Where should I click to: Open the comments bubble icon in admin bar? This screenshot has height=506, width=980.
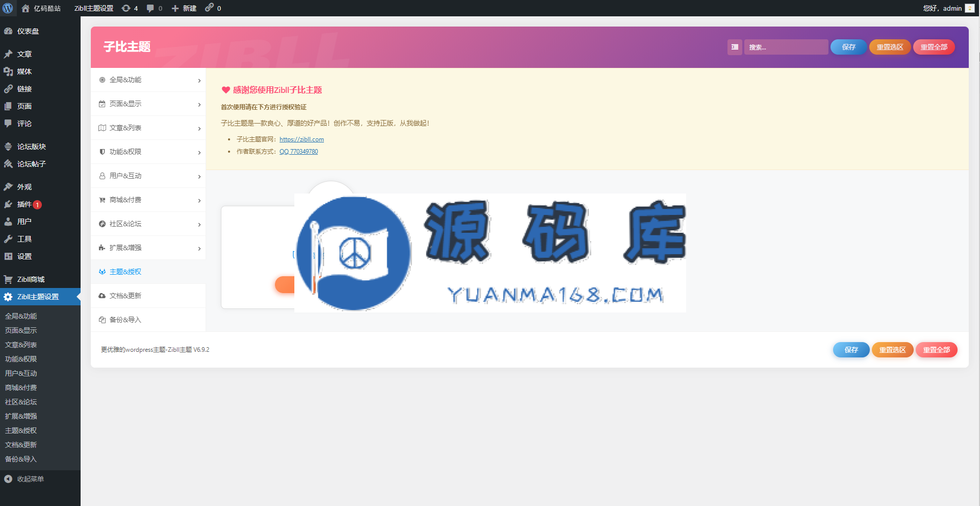[x=155, y=8]
